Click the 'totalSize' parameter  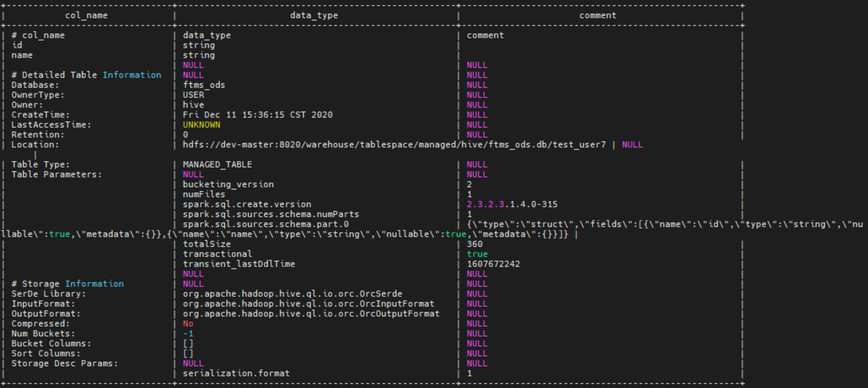pos(207,244)
